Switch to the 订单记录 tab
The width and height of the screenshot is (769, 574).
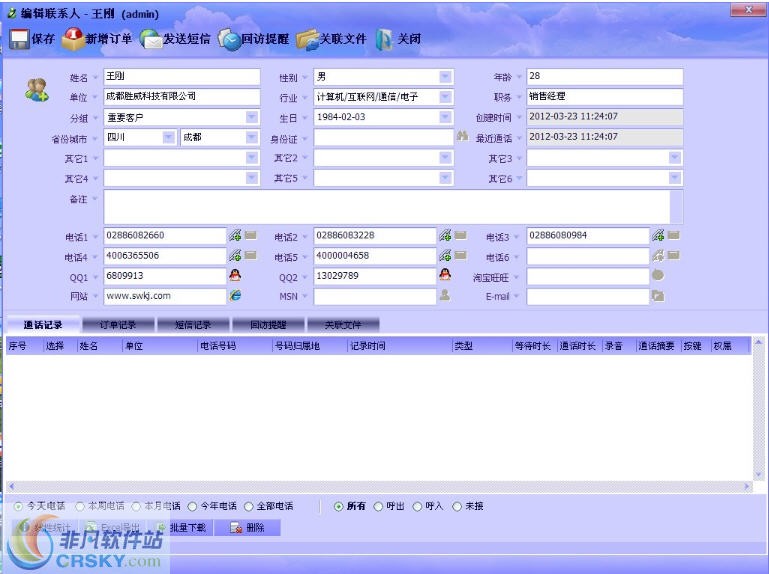click(x=118, y=325)
